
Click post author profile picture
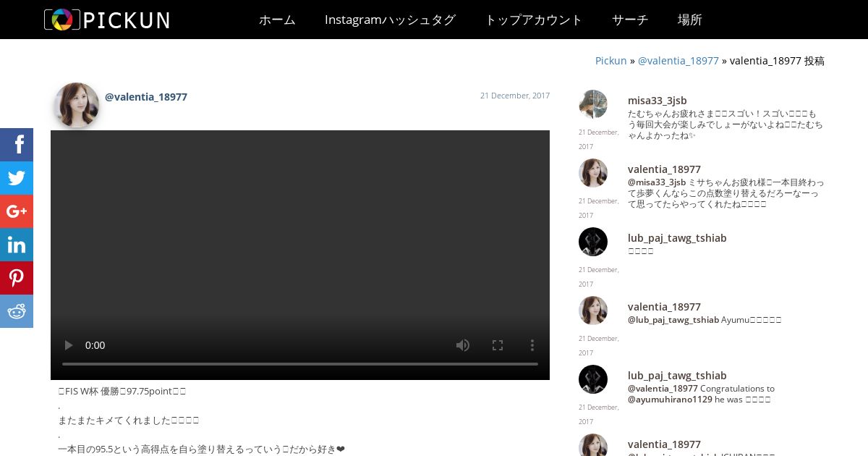(x=77, y=105)
